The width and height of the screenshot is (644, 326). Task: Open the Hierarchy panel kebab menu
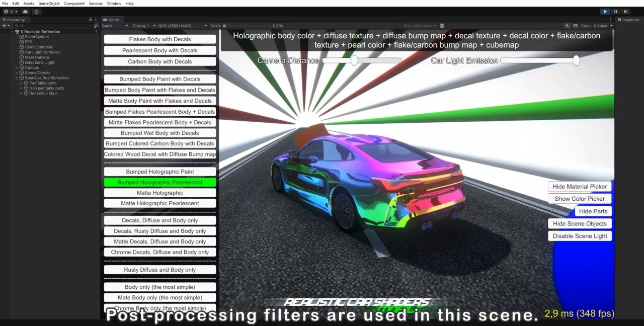coord(96,20)
